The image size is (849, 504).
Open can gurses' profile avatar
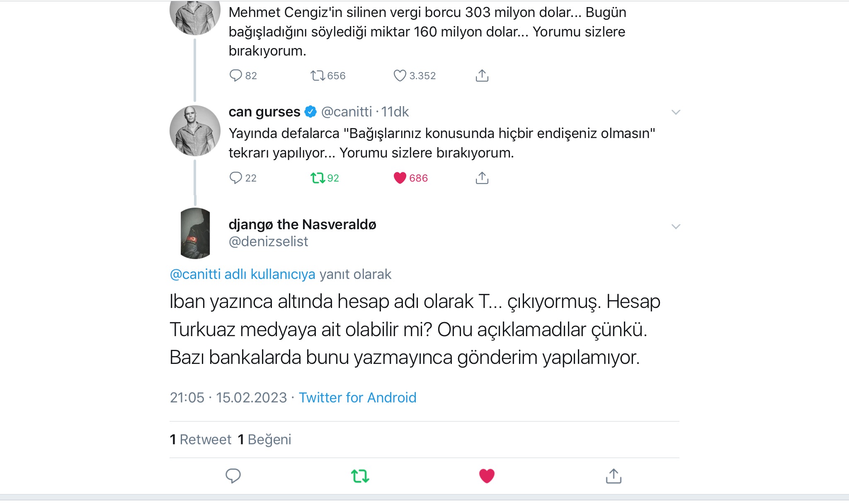[195, 131]
